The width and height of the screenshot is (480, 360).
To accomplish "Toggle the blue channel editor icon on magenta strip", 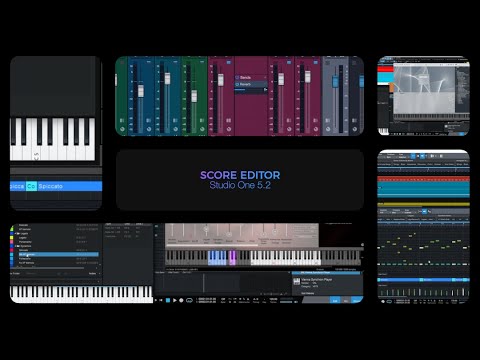I will point(229,62).
